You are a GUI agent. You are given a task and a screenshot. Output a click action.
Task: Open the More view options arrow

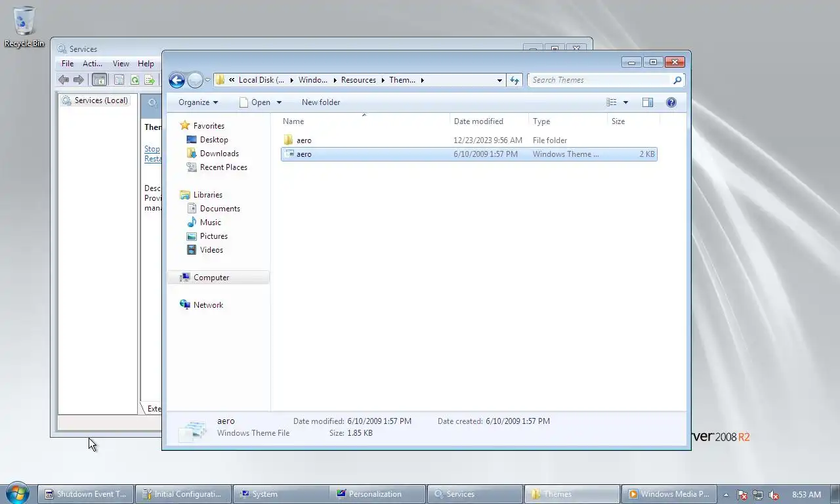click(x=625, y=102)
